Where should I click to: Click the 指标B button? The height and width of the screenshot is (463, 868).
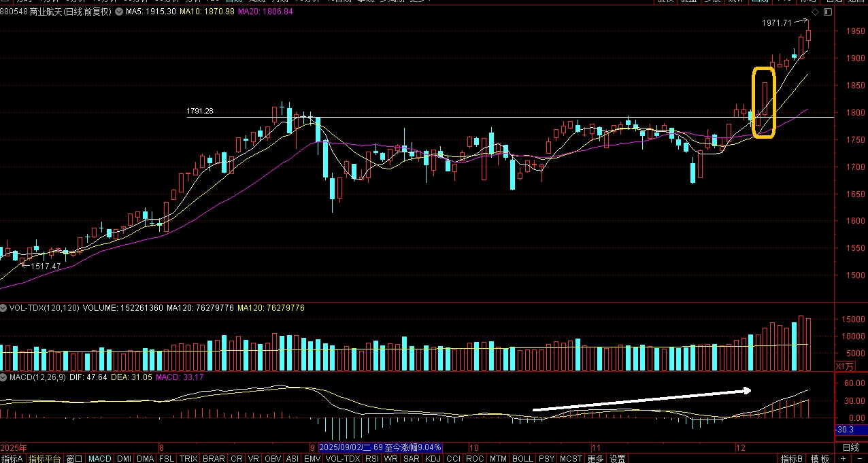point(792,458)
